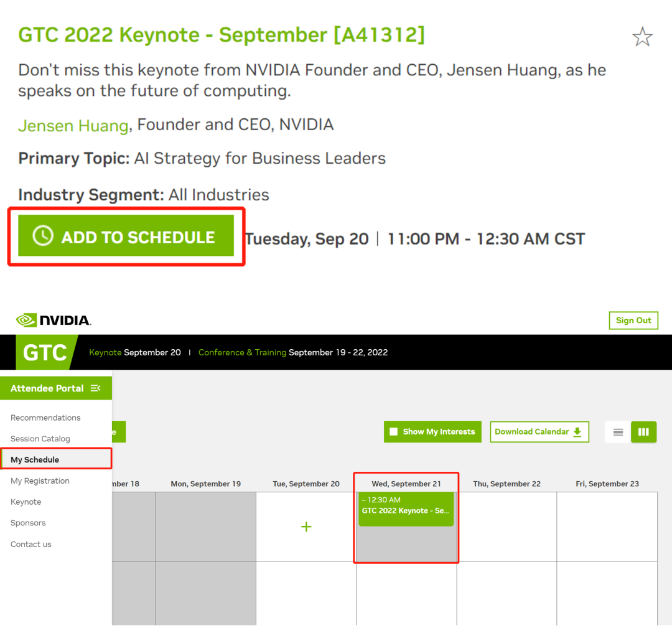
Task: Star the GTC 2022 Keynote session
Action: coord(642,37)
